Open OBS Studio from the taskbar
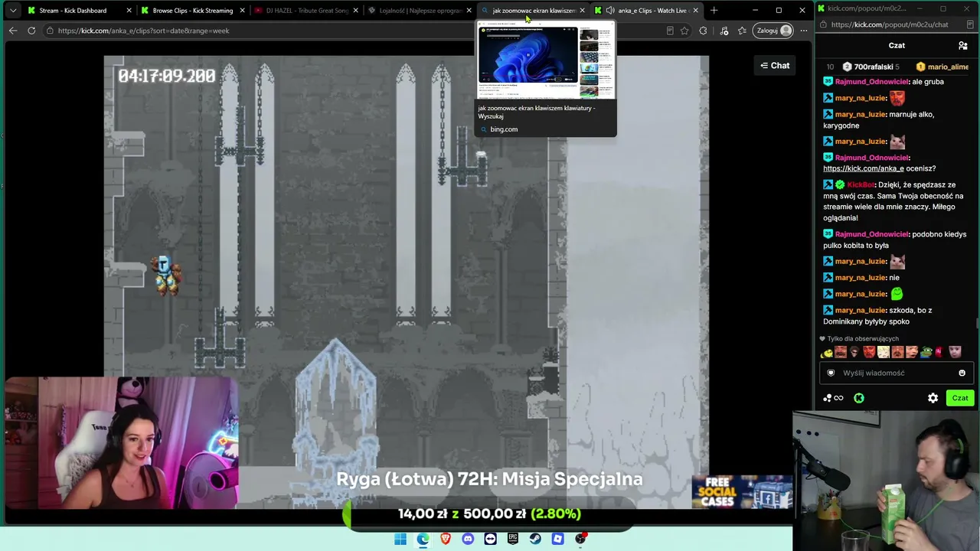The image size is (980, 551). [580, 539]
